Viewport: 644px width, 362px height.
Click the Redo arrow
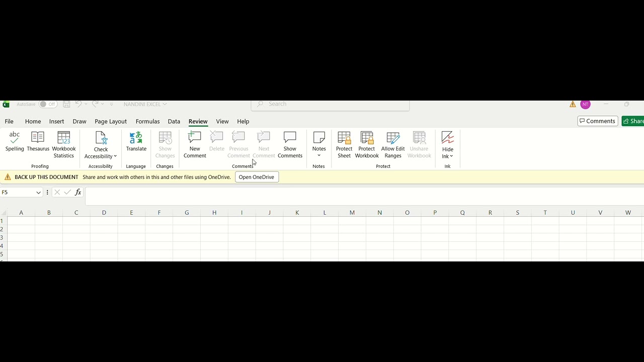point(95,104)
